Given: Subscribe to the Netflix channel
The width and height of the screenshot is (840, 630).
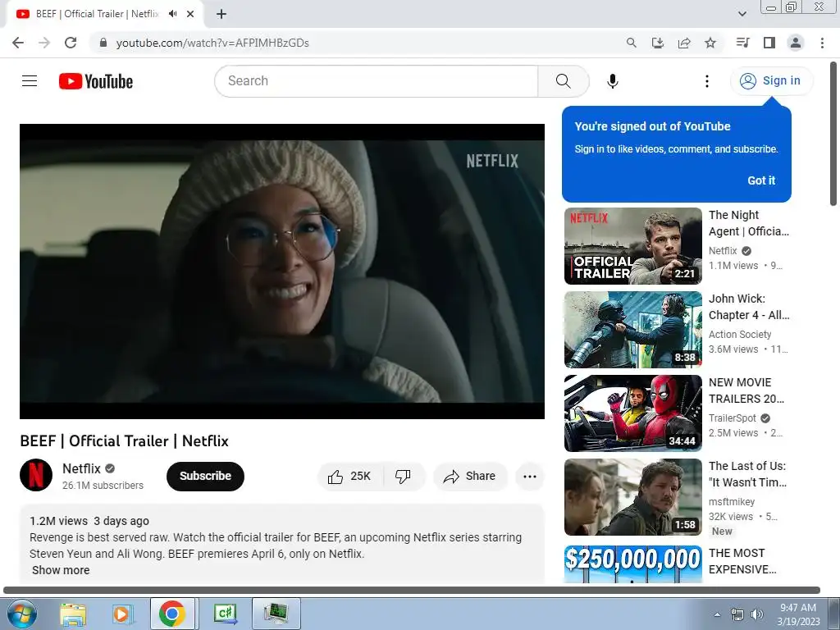Looking at the screenshot, I should point(205,477).
